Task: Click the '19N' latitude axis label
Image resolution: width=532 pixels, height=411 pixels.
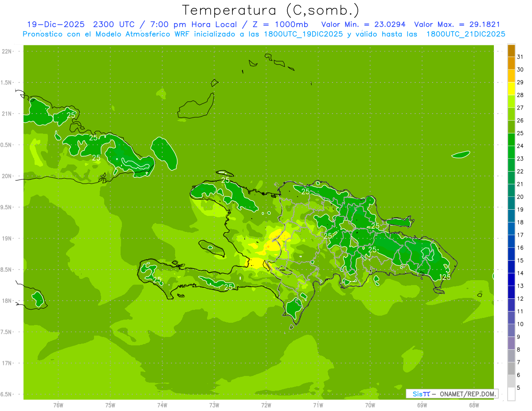Action: 7,239
